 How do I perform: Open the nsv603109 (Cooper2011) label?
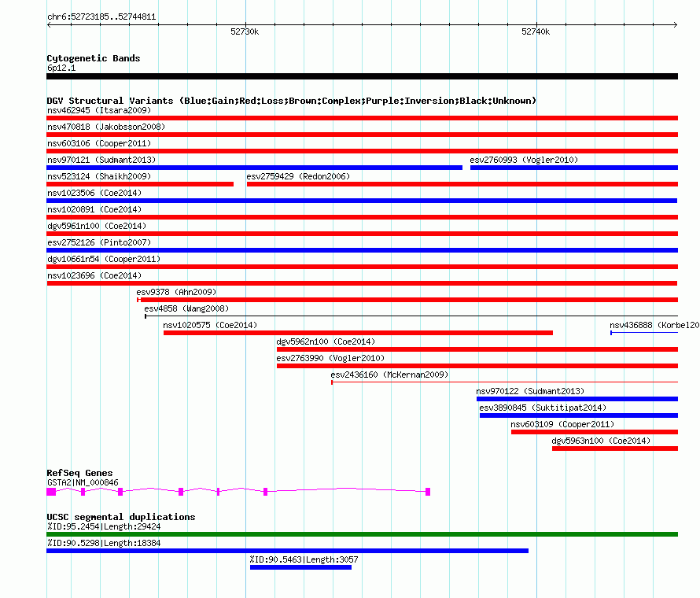point(562,424)
